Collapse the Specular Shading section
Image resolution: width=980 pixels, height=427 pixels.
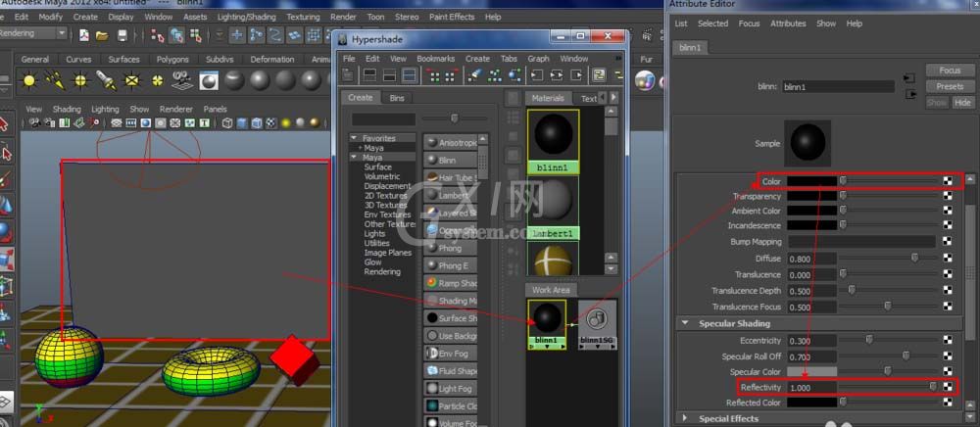pyautogui.click(x=686, y=323)
